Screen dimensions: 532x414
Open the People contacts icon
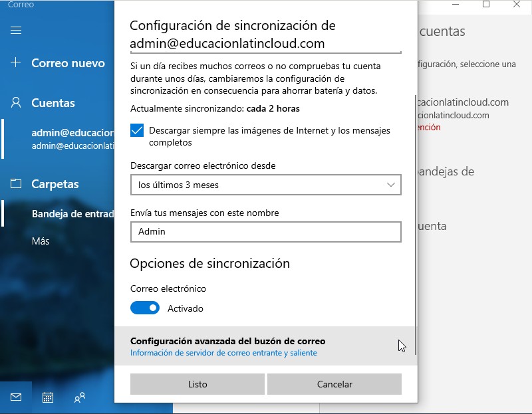[80, 397]
